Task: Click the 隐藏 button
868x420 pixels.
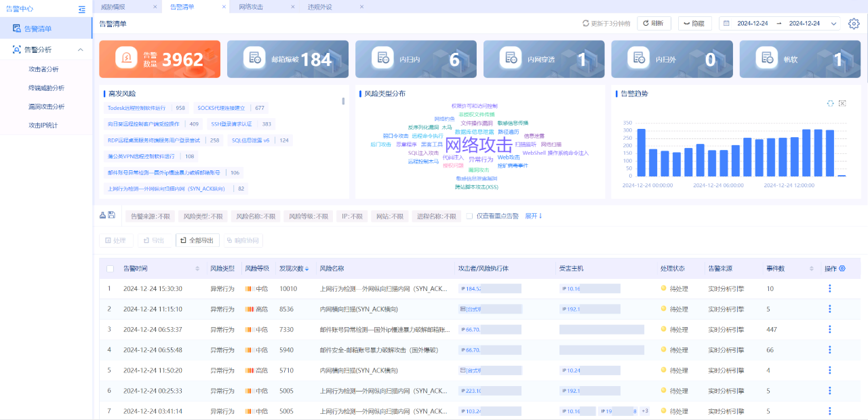Action: pyautogui.click(x=694, y=24)
